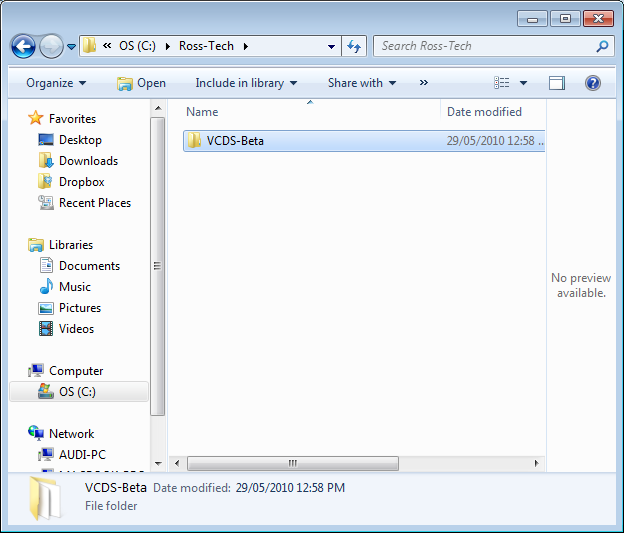The height and width of the screenshot is (533, 624).
Task: Sort by the Name column header
Action: 202,112
